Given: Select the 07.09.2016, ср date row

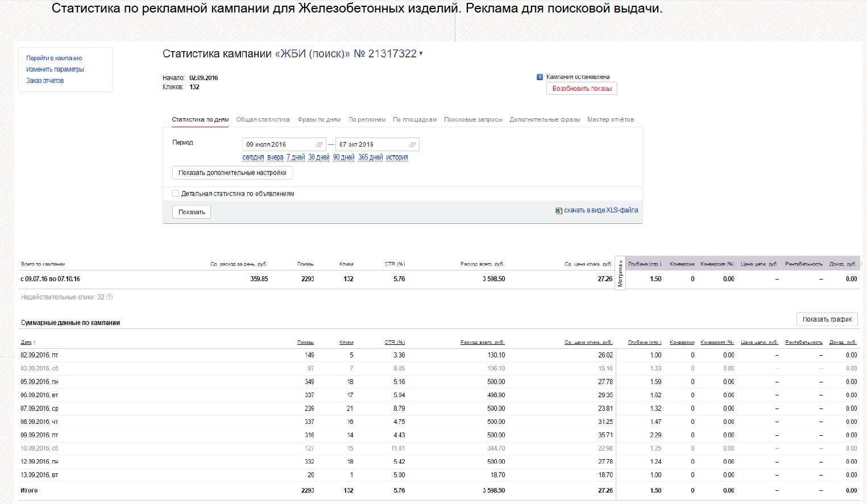Looking at the screenshot, I should (439, 409).
